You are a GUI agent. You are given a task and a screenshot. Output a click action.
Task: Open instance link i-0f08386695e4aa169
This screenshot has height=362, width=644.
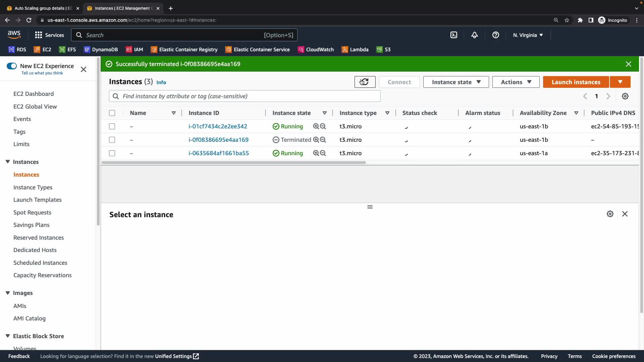pos(218,140)
